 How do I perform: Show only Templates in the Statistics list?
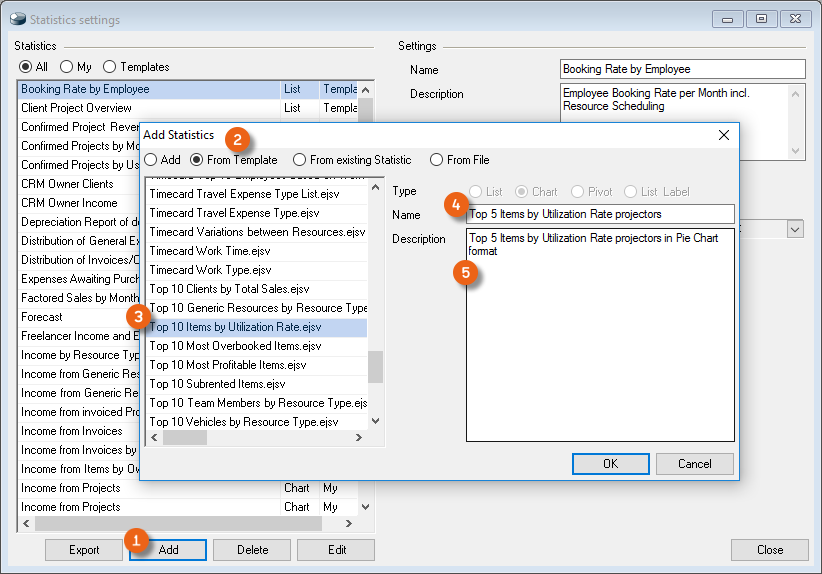click(x=110, y=67)
